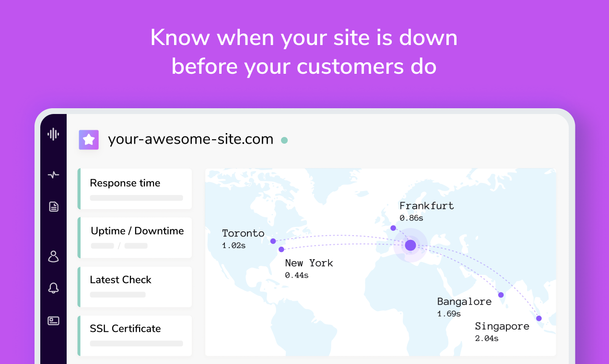Open the notifications bell icon

point(53,288)
